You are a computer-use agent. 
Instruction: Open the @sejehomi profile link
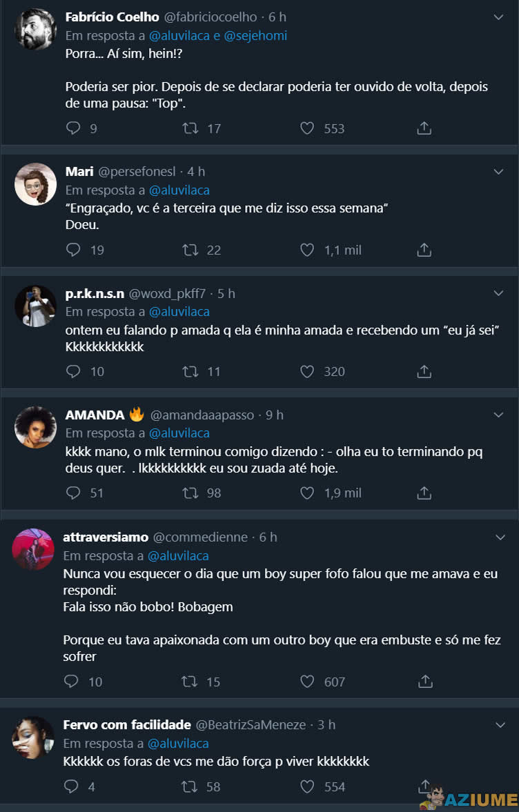[256, 34]
